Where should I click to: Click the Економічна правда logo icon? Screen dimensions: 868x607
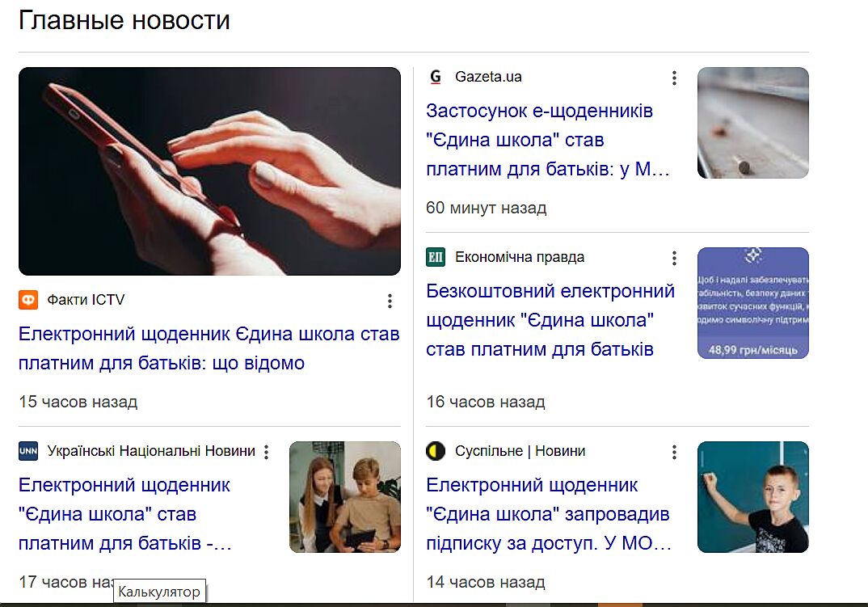pyautogui.click(x=436, y=257)
